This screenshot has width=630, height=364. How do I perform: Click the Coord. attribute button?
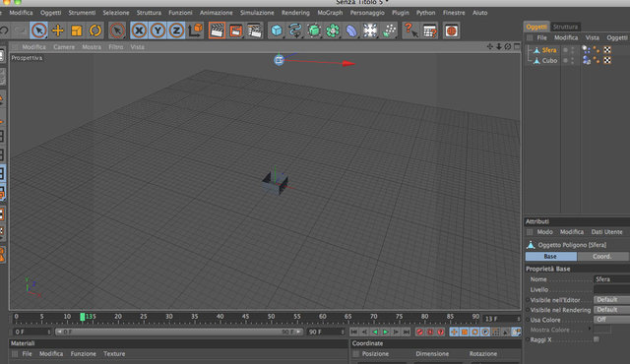point(602,256)
